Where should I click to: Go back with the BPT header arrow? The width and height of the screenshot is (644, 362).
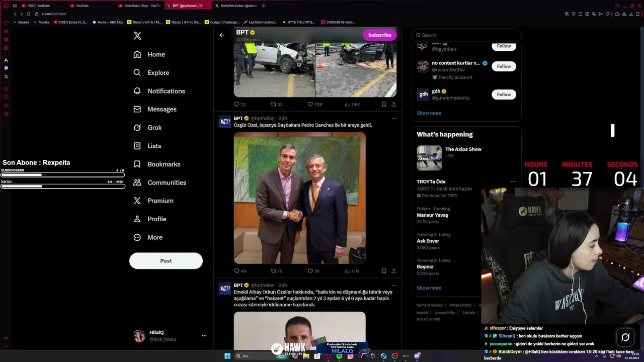(221, 35)
